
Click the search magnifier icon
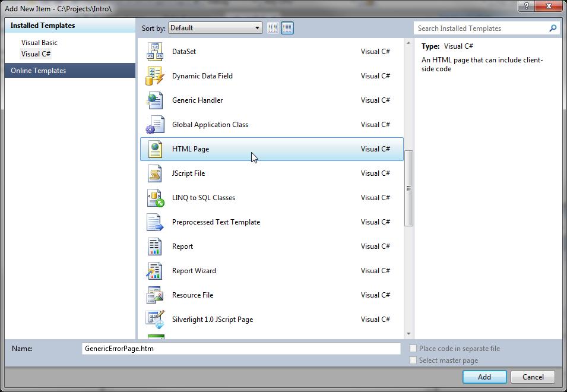553,28
